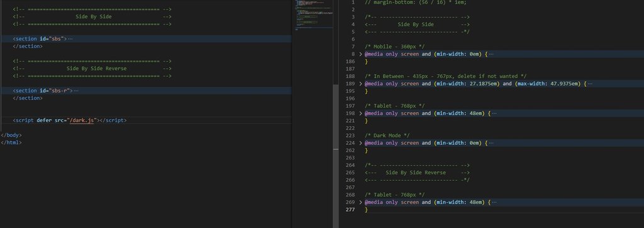644x228 pixels.
Task: Place cursor on "margin-bottom: (56 / 16) * 1em" comment
Action: click(415, 2)
